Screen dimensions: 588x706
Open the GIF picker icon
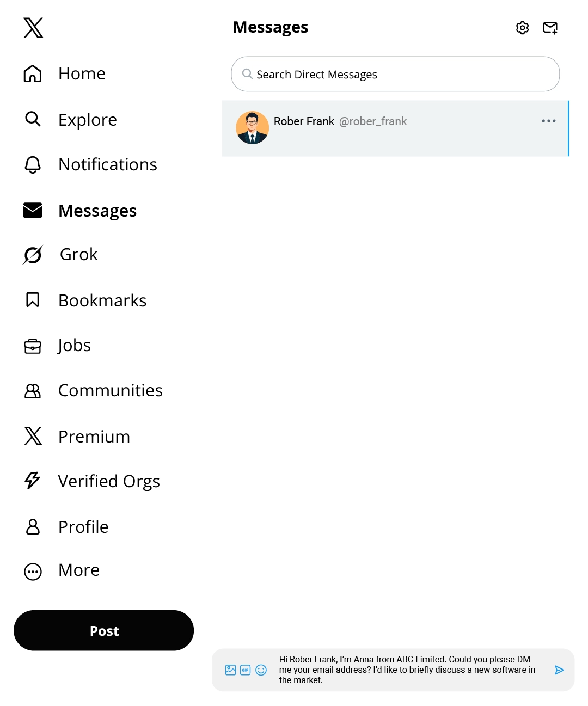[x=246, y=670]
